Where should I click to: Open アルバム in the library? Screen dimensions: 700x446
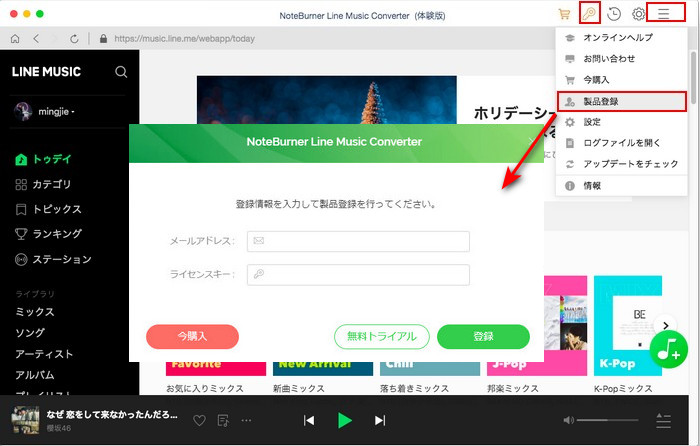point(35,375)
